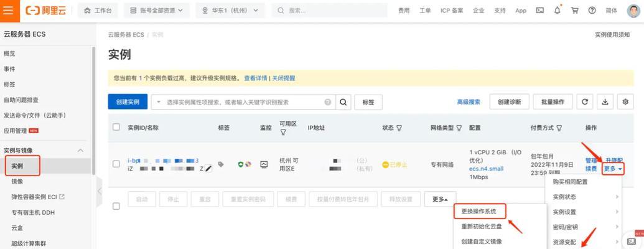Screen dimensions: 644x249
Task: Choose 更换操作系统 from menu
Action: click(x=479, y=212)
